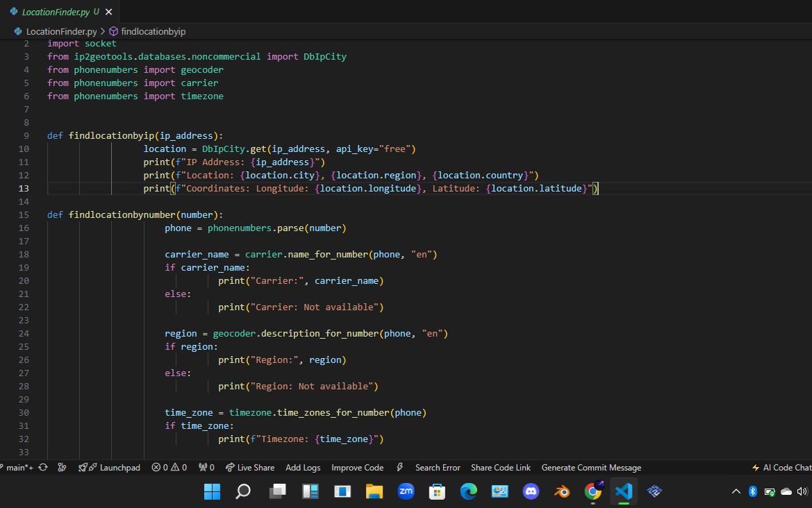Click 'findlocationbynumber' function name on line 15
The height and width of the screenshot is (508, 812).
pos(122,214)
